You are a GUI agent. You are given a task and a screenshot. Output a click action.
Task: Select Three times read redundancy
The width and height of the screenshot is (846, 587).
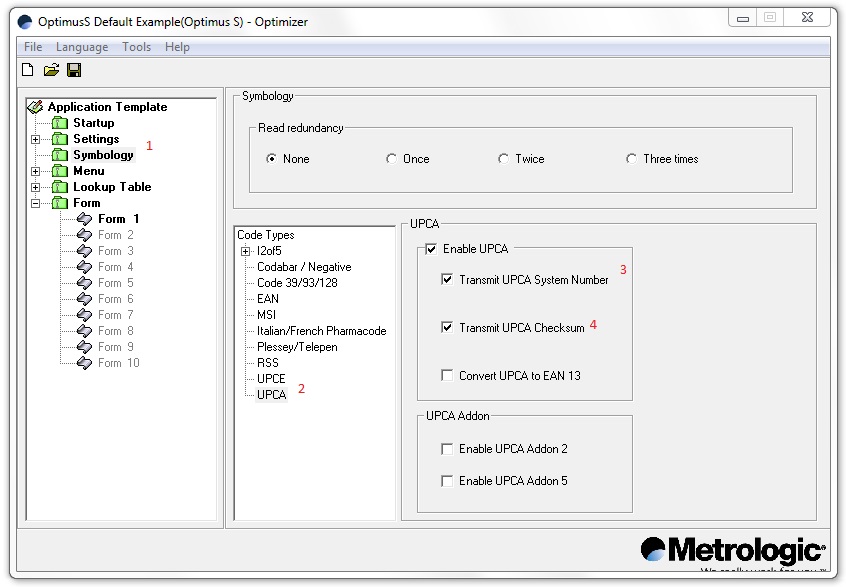pyautogui.click(x=631, y=159)
